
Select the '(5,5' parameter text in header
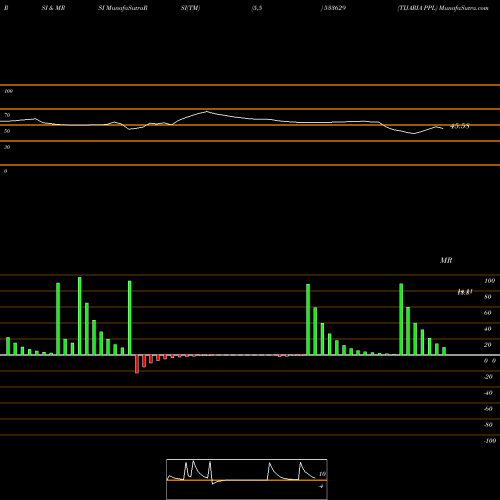click(x=257, y=8)
